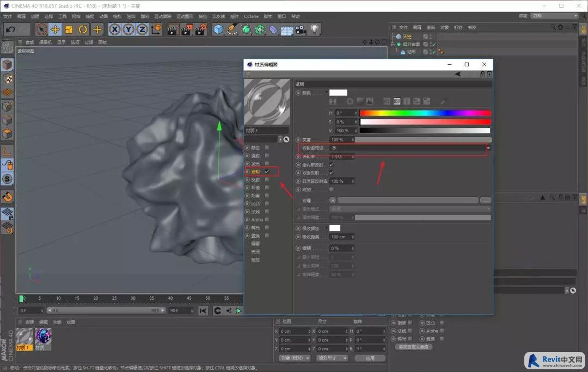Click the 应用 apply button
The width and height of the screenshot is (588, 372).
tap(370, 358)
